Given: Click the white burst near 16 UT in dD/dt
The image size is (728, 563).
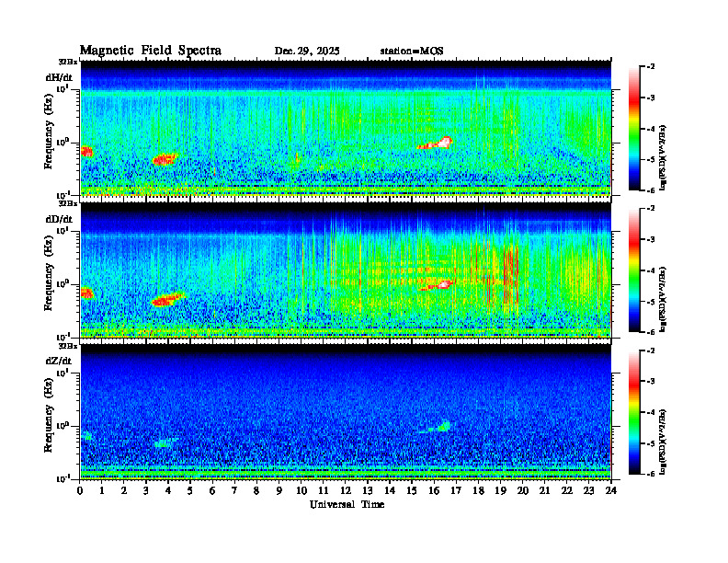Looking at the screenshot, I should pyautogui.click(x=438, y=284).
